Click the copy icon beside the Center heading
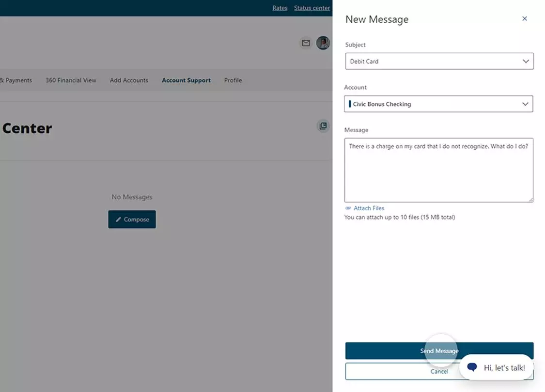The image size is (545, 392). [323, 125]
